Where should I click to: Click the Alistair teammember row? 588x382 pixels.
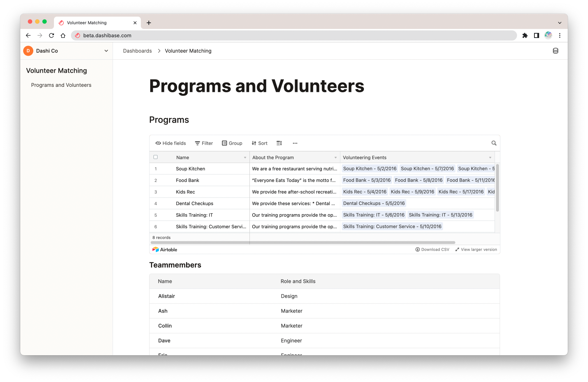pos(324,296)
